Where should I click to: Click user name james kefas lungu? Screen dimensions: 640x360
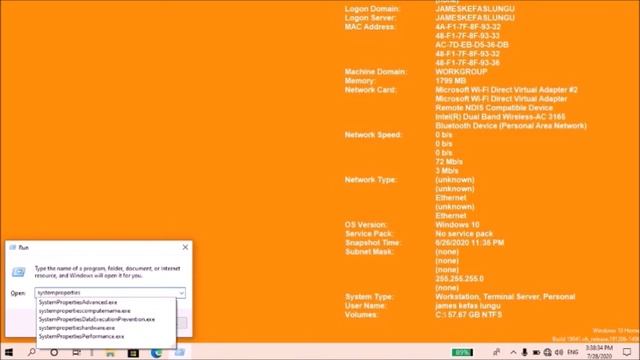tap(468, 305)
